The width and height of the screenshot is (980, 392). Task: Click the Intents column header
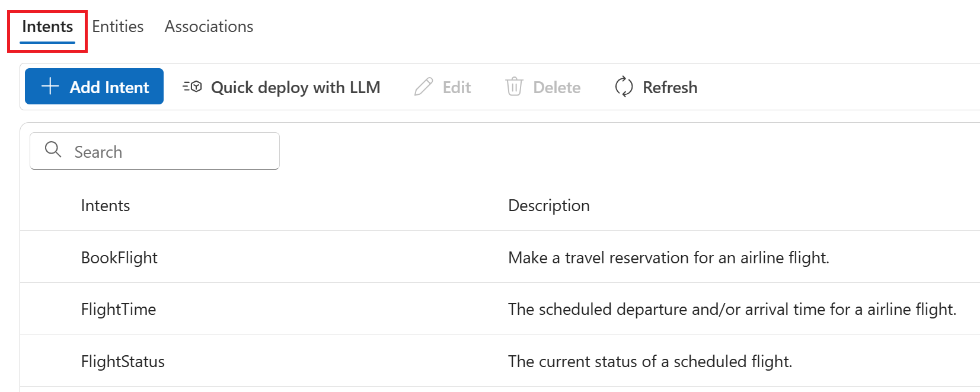pos(105,205)
